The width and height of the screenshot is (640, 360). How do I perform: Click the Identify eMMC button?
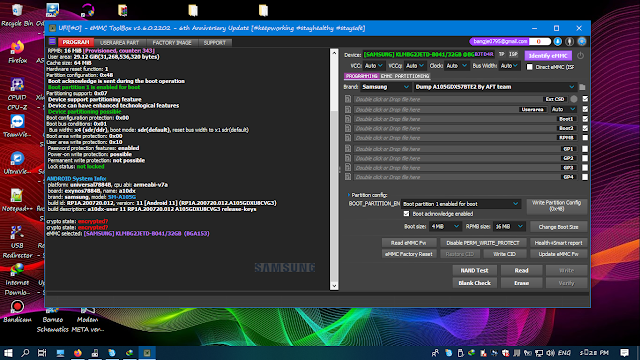click(548, 56)
